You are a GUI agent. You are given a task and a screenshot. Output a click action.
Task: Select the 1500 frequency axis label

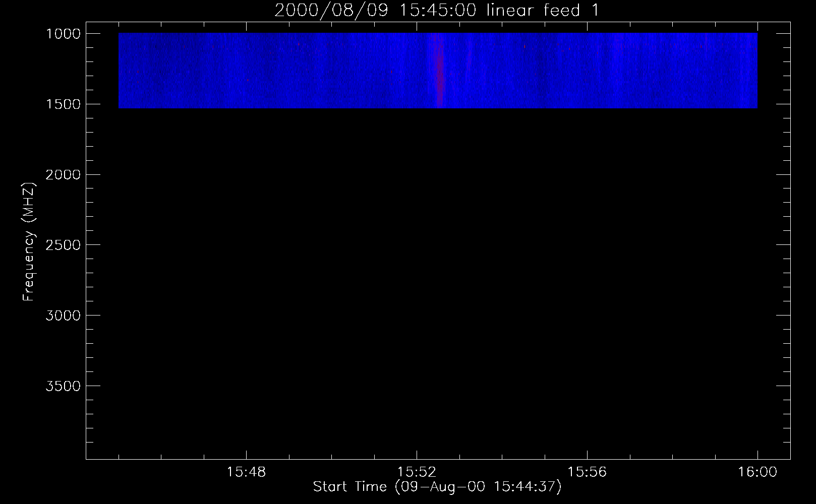[63, 104]
